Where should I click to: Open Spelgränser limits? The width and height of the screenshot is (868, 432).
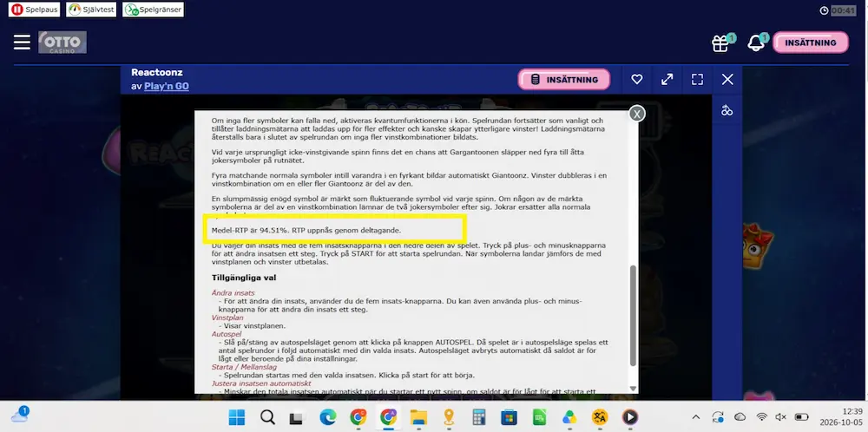pos(153,10)
